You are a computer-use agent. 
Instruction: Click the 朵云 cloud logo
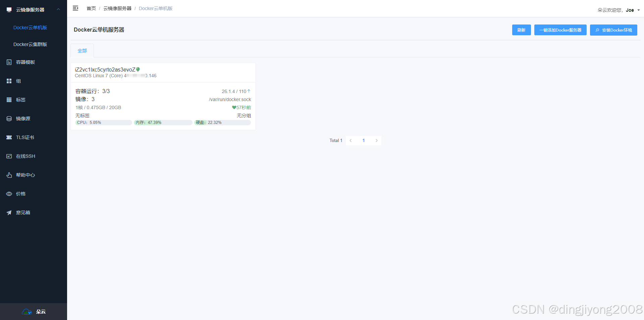point(27,312)
